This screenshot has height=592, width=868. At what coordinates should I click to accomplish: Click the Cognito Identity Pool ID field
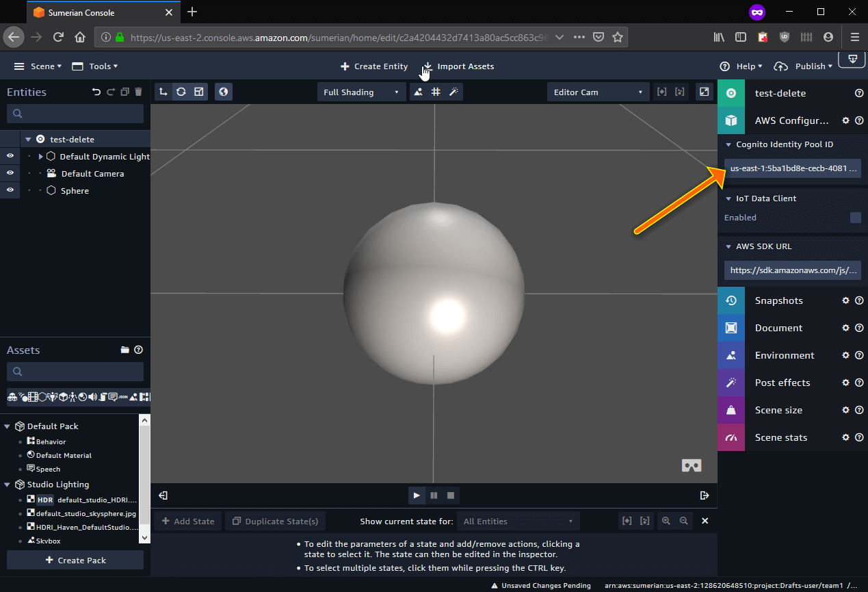[793, 168]
